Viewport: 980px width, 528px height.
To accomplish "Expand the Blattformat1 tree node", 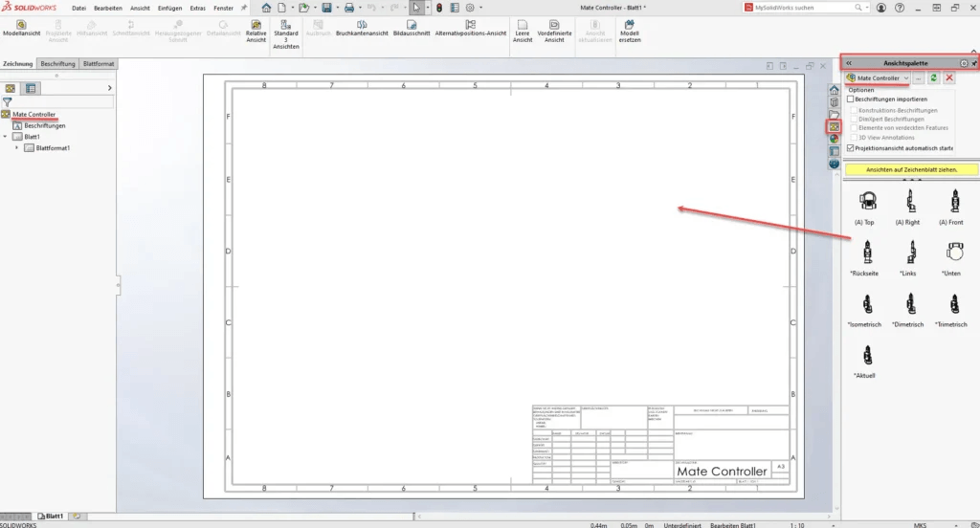I will (x=16, y=148).
